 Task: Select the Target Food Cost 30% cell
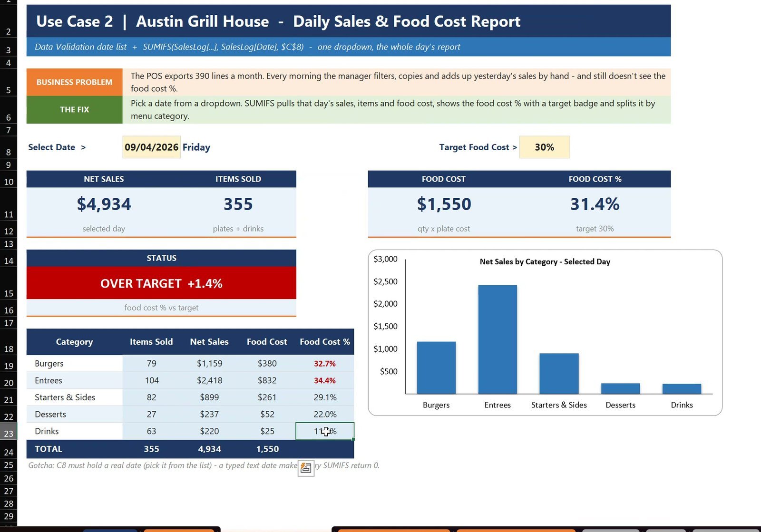544,147
